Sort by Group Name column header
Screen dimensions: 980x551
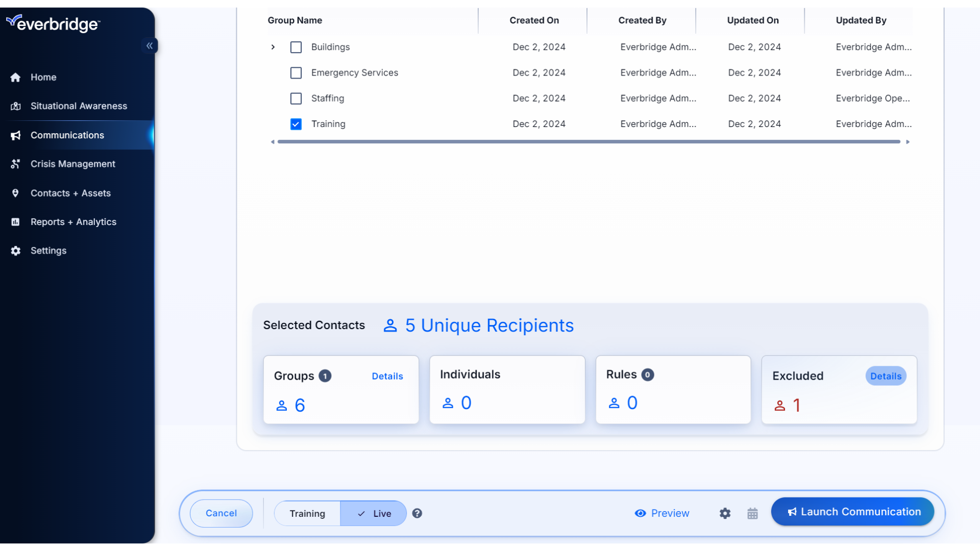click(x=295, y=20)
